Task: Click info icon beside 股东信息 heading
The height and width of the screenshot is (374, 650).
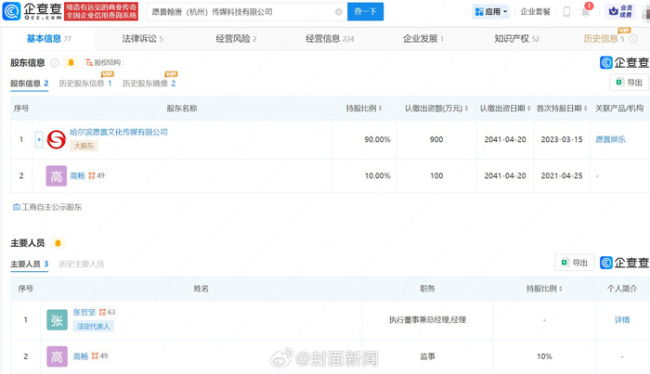Action: pos(54,63)
